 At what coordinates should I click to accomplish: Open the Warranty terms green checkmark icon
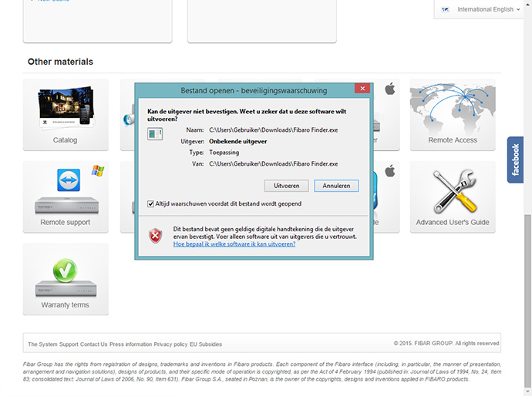[65, 270]
